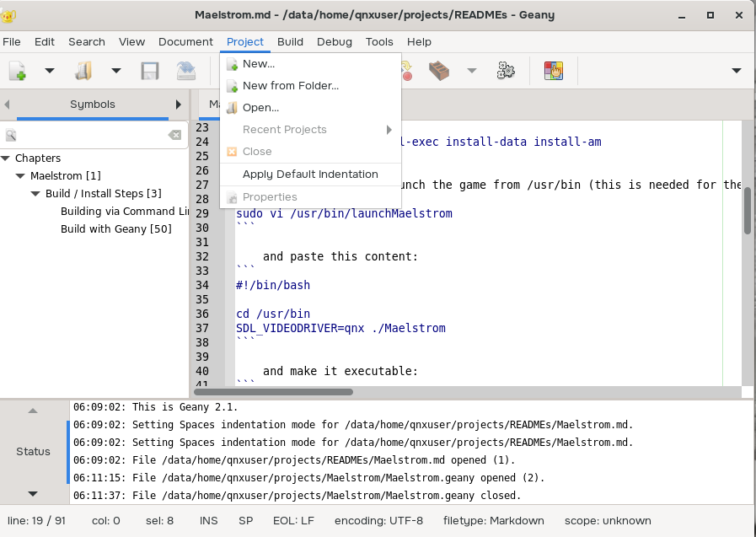Open the color chooser toolbar icon
The width and height of the screenshot is (756, 537).
click(553, 71)
